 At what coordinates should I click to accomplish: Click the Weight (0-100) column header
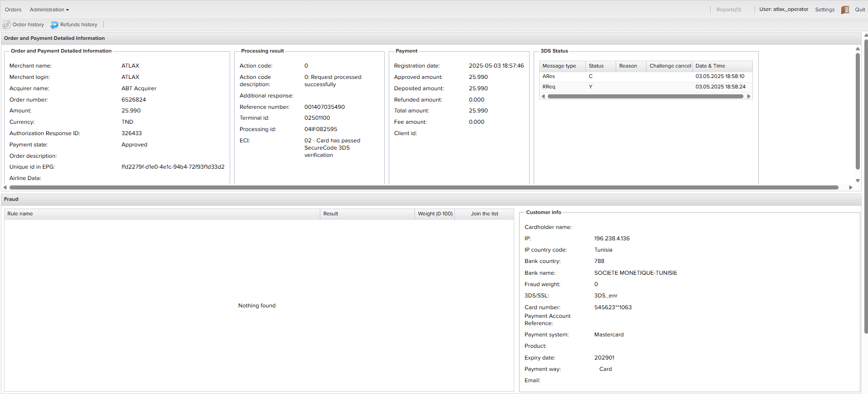tap(435, 214)
